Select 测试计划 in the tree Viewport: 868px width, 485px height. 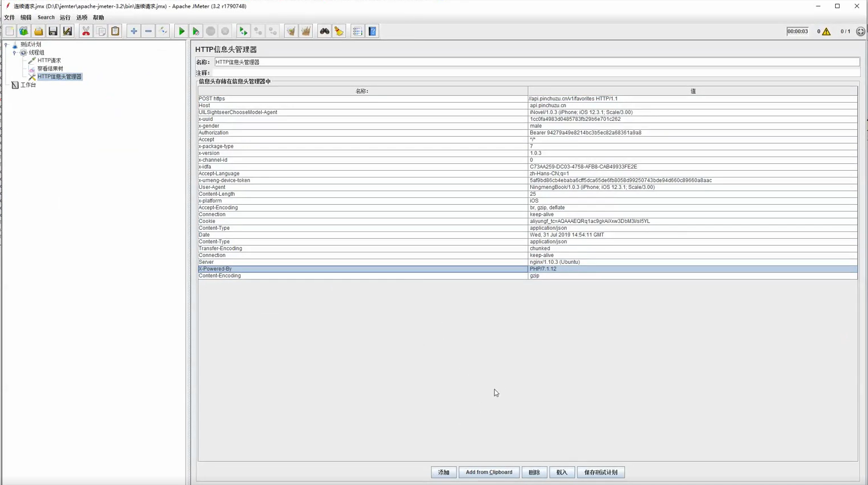point(31,44)
